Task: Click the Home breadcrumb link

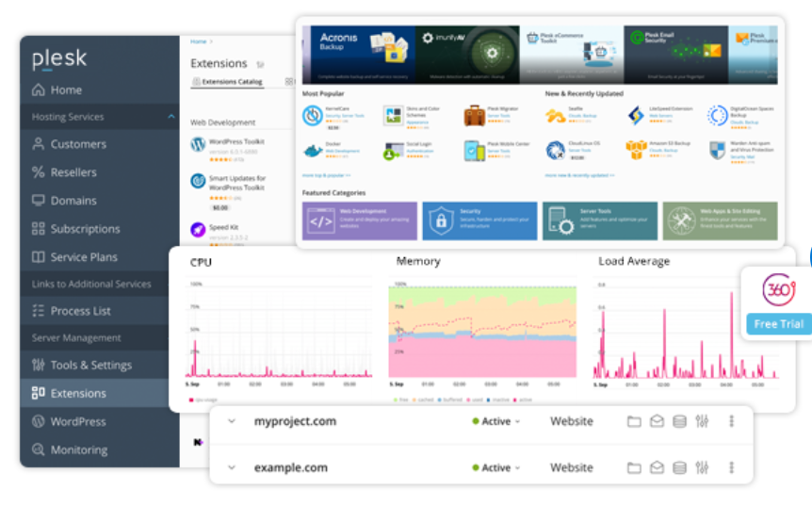Action: [x=198, y=41]
